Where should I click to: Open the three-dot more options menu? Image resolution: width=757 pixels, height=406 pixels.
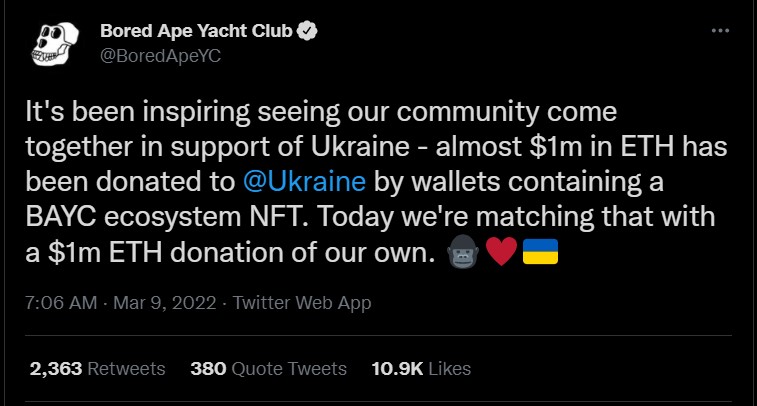[720, 31]
